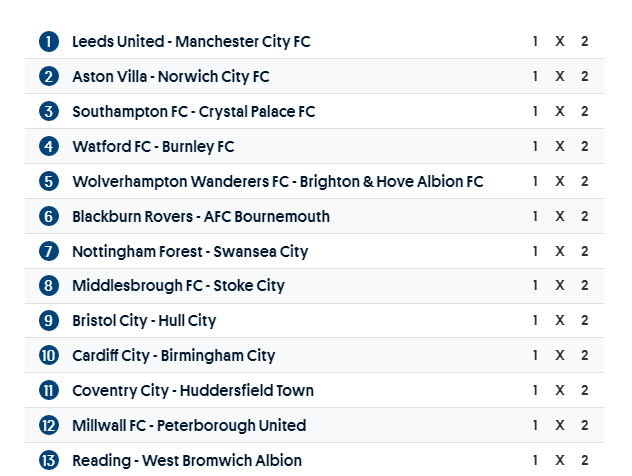Viewport: 632px width, 476px height.
Task: Open the Millwall FC - Peterborough United fixture
Action: pos(189,426)
